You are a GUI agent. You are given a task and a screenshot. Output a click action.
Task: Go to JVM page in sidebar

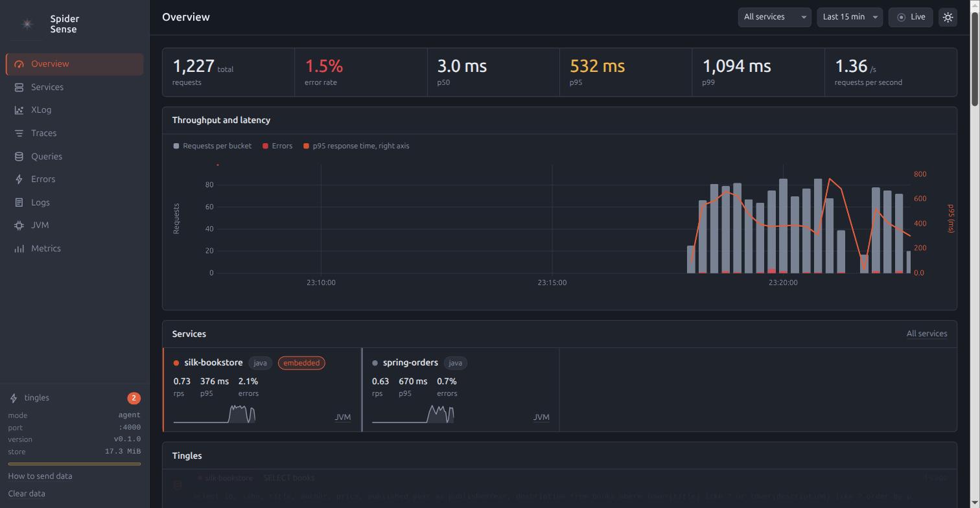[x=75, y=225]
